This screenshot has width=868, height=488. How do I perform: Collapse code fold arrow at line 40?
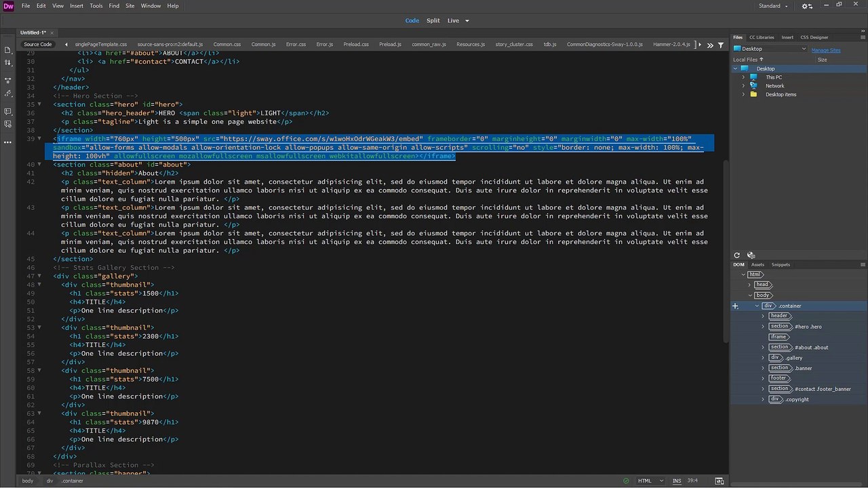point(39,165)
